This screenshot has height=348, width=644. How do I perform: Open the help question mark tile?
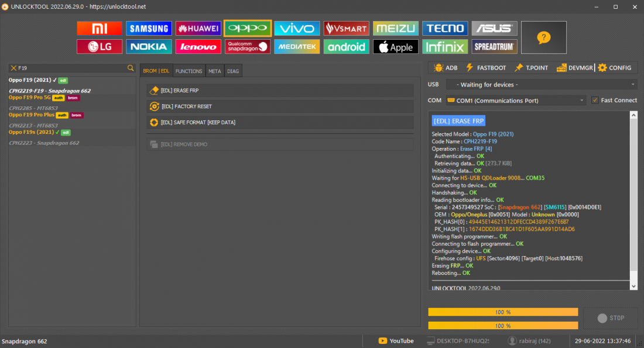[x=544, y=37]
